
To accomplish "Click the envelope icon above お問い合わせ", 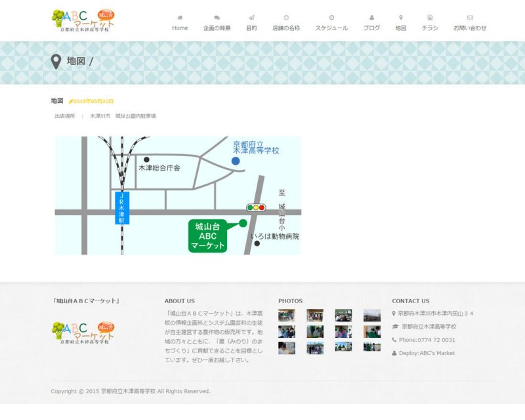I will (x=470, y=18).
